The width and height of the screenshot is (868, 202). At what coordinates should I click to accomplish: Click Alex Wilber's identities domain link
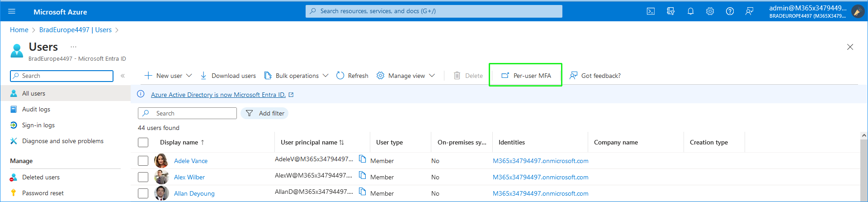pyautogui.click(x=541, y=177)
